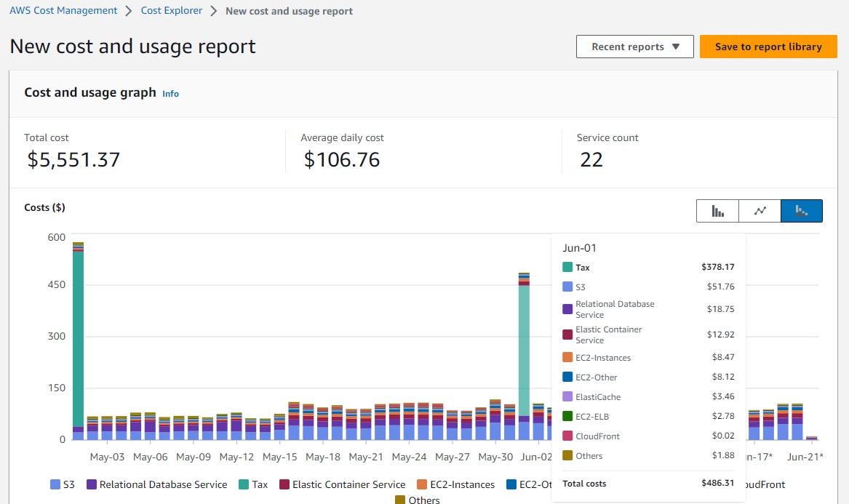Click the Others $1.88 amount

pyautogui.click(x=723, y=455)
